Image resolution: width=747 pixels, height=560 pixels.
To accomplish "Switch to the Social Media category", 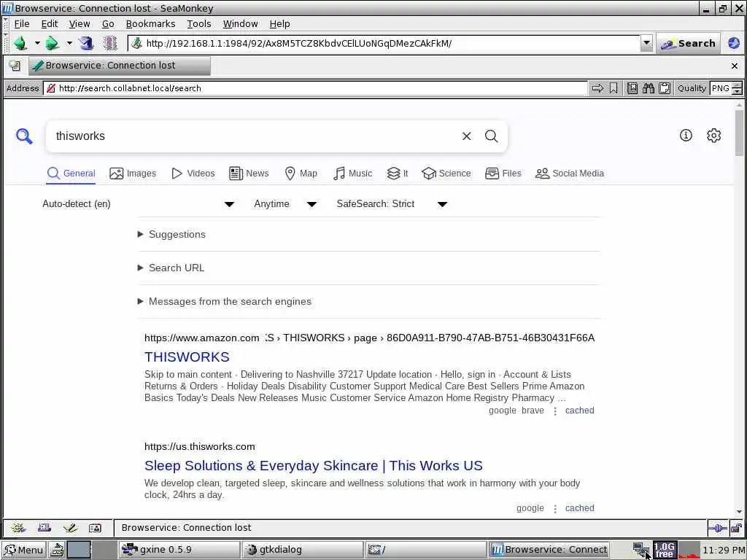I will [x=569, y=174].
